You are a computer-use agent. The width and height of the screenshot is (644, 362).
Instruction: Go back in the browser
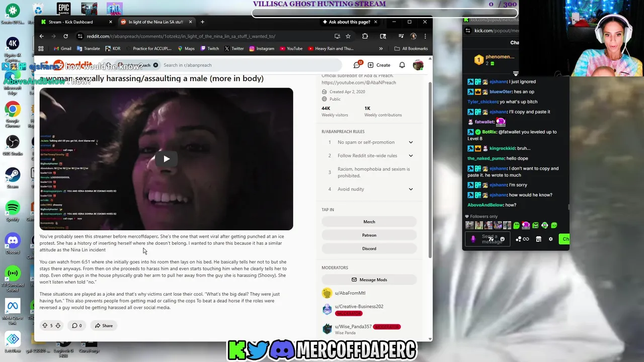[41, 36]
